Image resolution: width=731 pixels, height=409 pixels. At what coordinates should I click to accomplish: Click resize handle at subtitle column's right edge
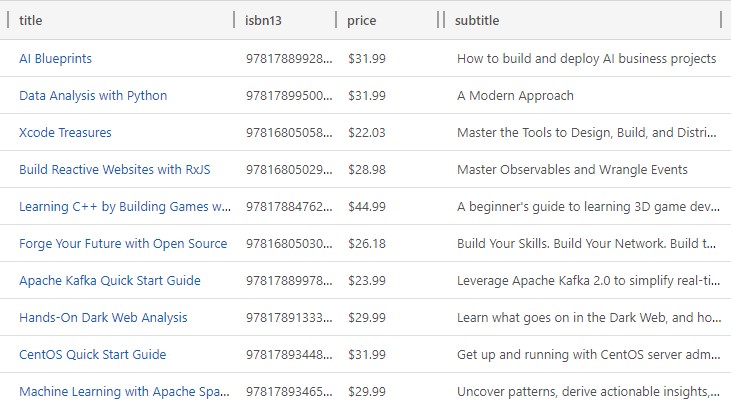(720, 20)
